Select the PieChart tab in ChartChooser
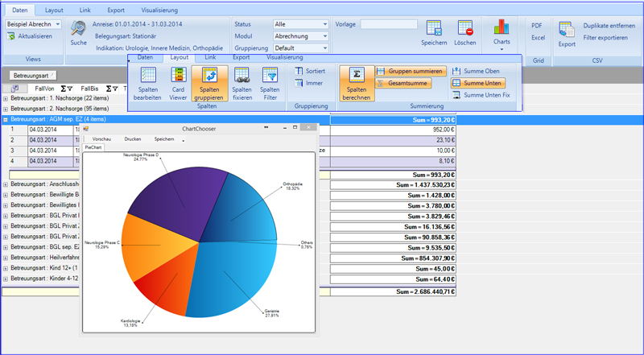This screenshot has width=644, height=355. (93, 147)
